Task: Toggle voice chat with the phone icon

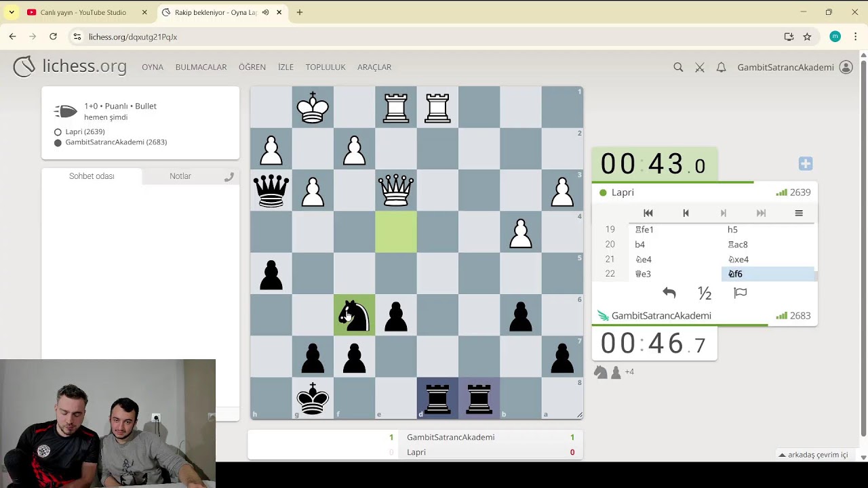Action: pyautogui.click(x=229, y=176)
